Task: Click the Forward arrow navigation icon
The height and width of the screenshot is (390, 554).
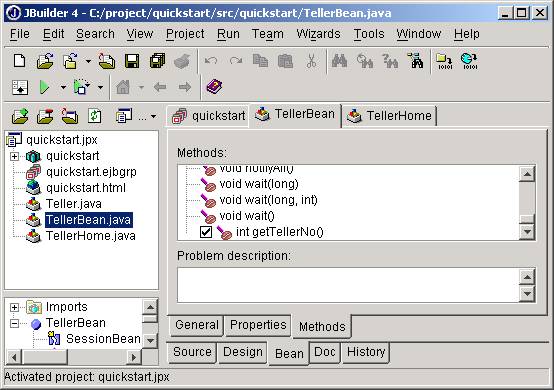Action: [x=185, y=87]
